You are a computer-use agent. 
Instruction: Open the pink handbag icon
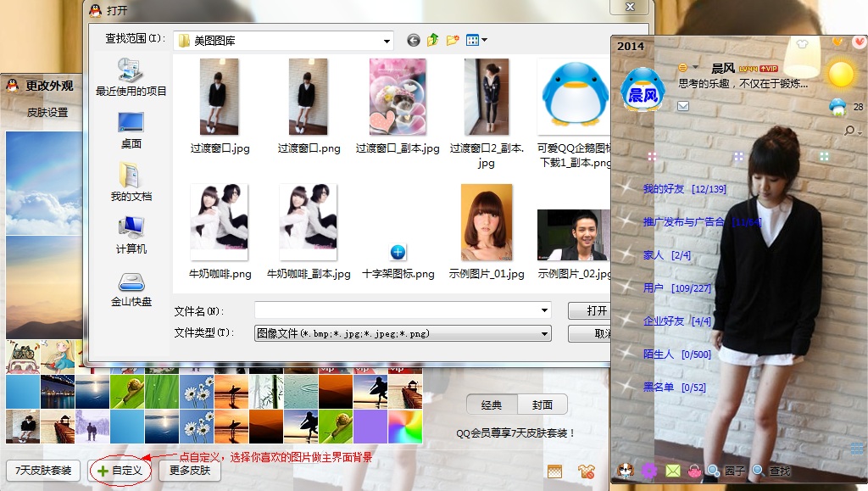tap(694, 471)
